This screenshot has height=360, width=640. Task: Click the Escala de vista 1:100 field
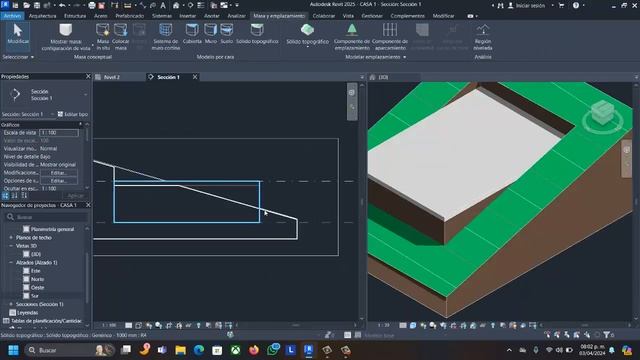point(59,133)
